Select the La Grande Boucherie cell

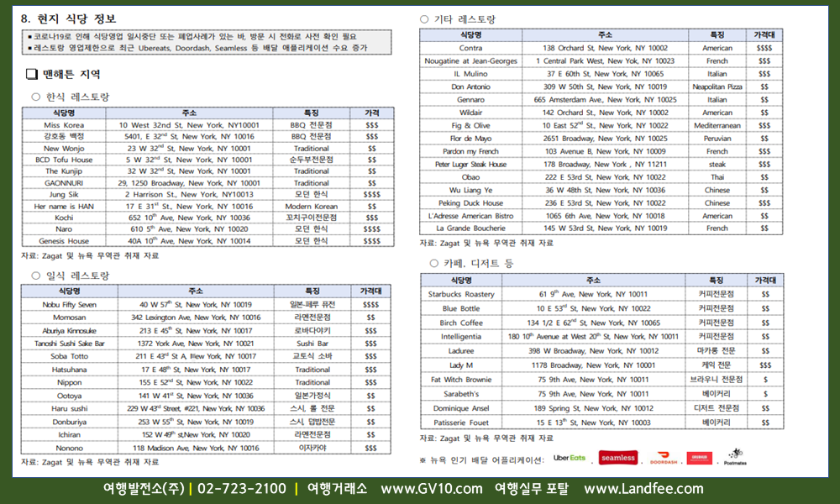coord(471,228)
